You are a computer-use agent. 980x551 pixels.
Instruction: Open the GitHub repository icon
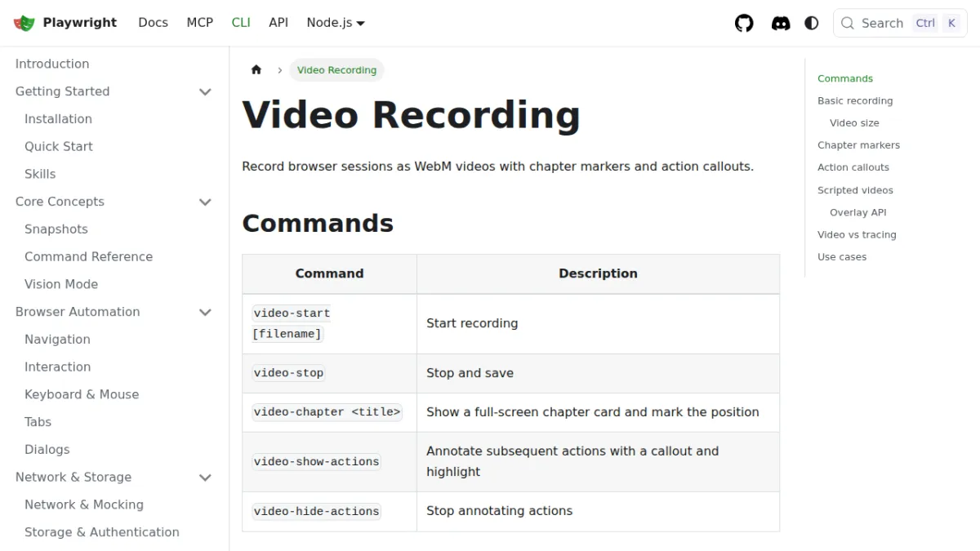[x=744, y=23]
